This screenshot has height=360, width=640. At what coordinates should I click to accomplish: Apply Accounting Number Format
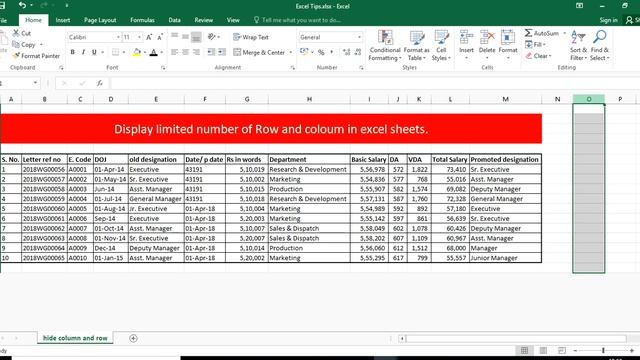(304, 52)
